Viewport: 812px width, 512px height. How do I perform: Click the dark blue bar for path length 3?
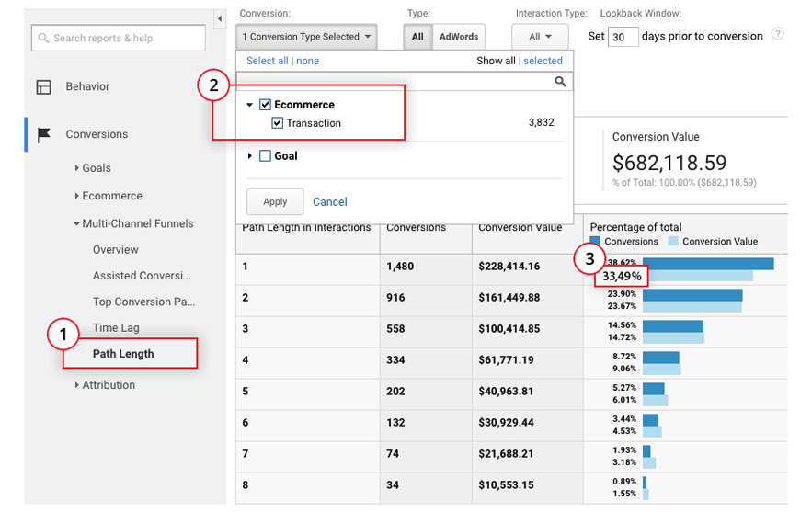click(x=673, y=326)
